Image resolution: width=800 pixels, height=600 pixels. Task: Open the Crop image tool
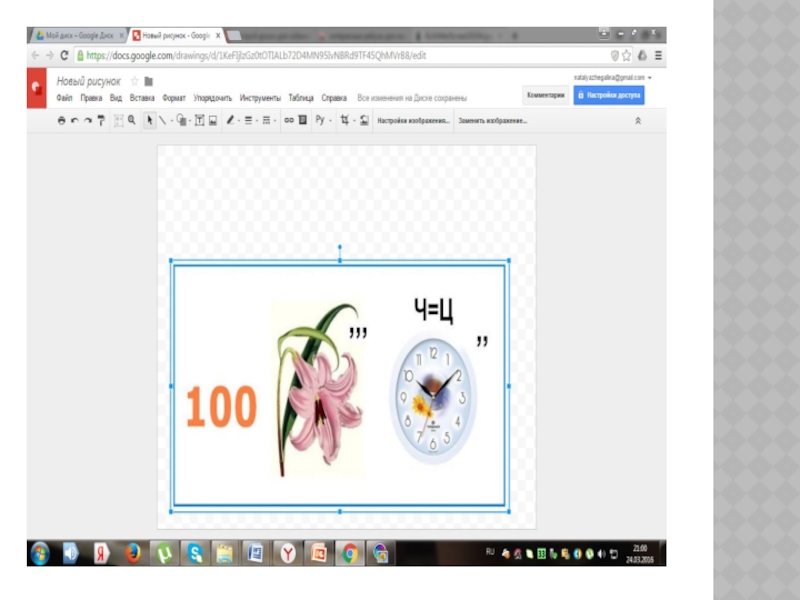coord(345,120)
